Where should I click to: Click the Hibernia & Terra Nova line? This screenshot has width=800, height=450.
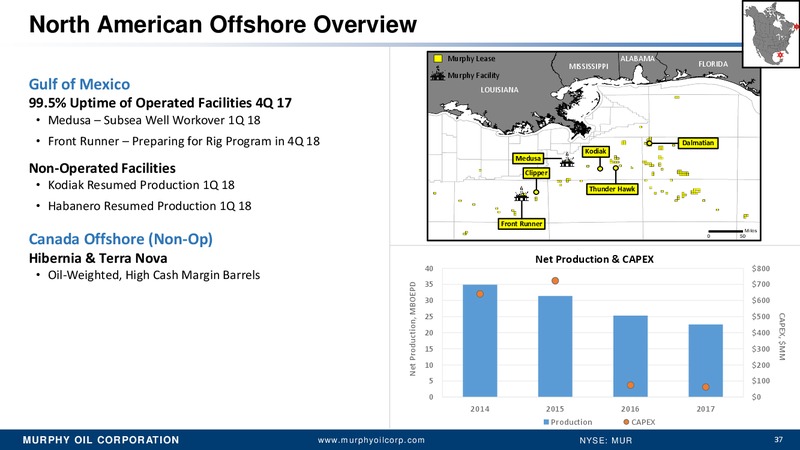pos(98,258)
